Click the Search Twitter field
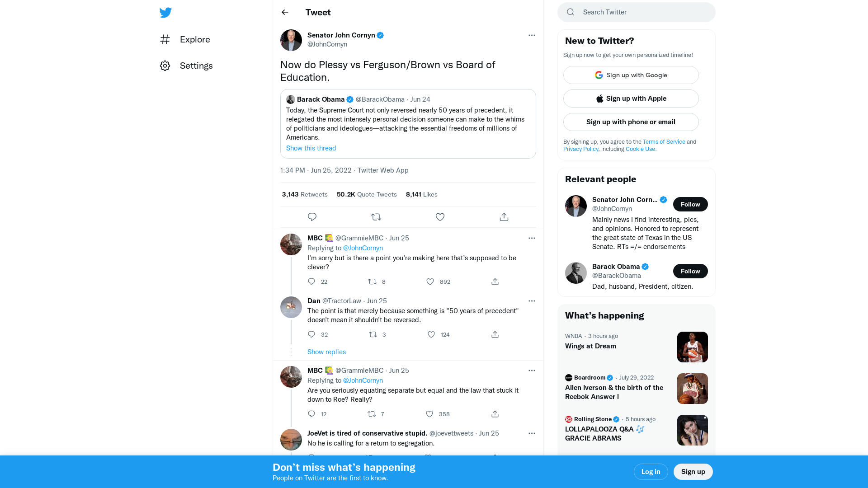The height and width of the screenshot is (488, 868). click(x=642, y=12)
